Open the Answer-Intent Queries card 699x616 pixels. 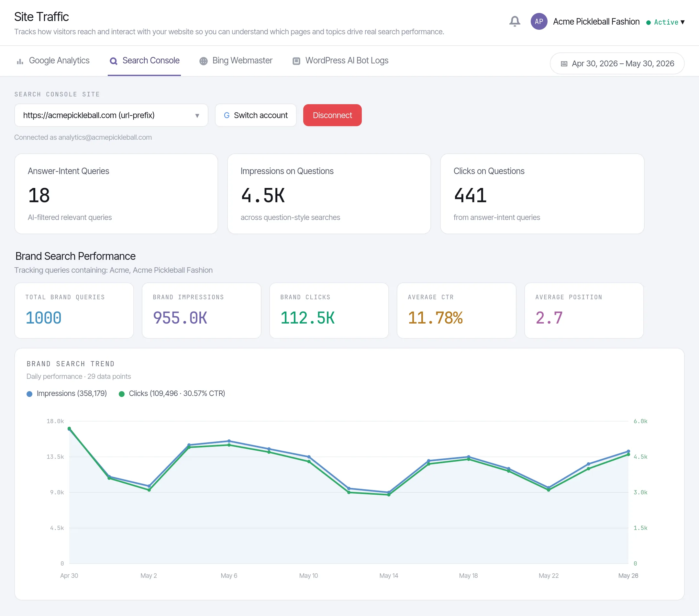(x=116, y=194)
